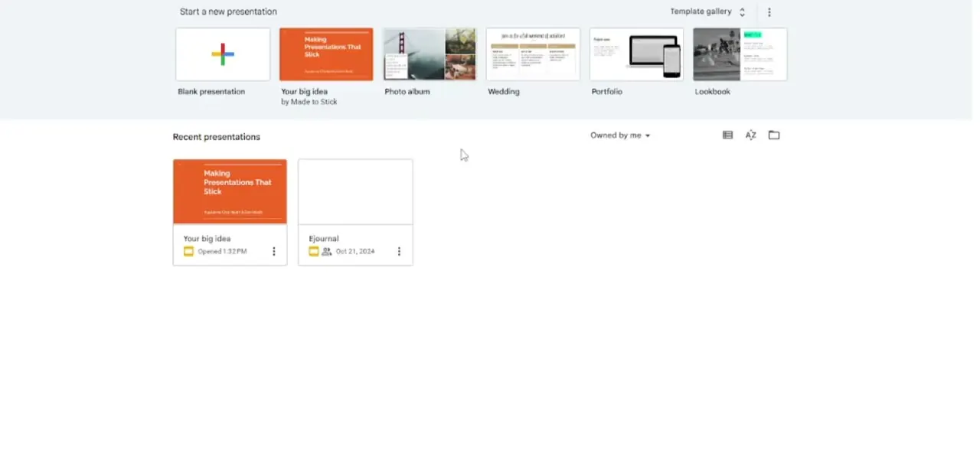Click the 'Oct 21, 2024' date text

[x=355, y=252]
